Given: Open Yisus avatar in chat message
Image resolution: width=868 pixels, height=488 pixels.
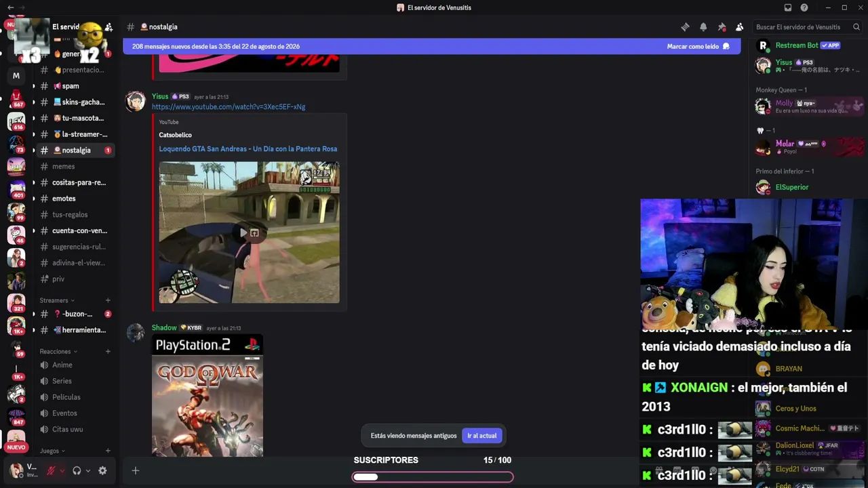Looking at the screenshot, I should point(136,102).
